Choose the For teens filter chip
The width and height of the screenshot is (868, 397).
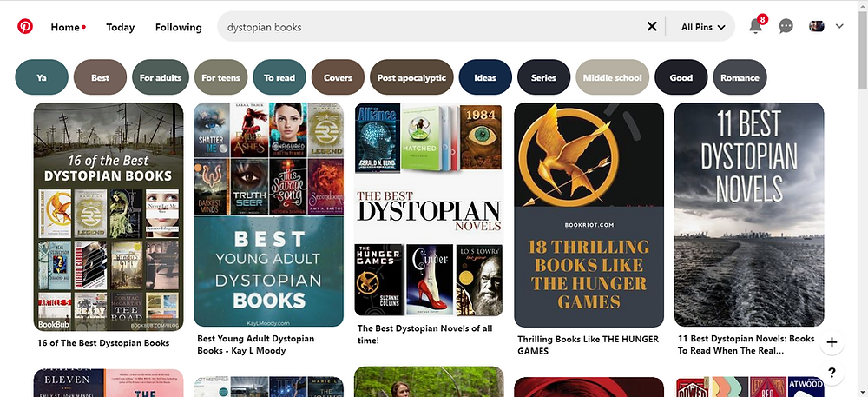click(x=220, y=77)
